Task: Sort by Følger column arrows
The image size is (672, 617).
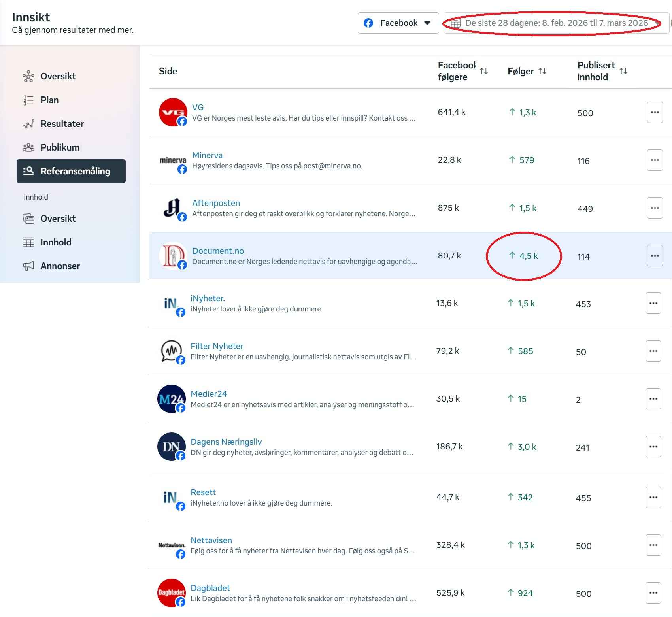Action: 542,71
